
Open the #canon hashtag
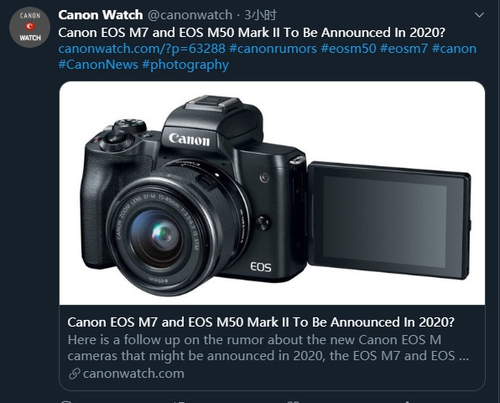(454, 49)
